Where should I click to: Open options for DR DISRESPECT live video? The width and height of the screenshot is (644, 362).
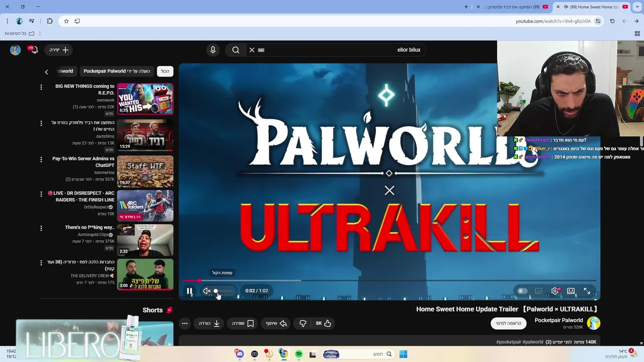[41, 194]
